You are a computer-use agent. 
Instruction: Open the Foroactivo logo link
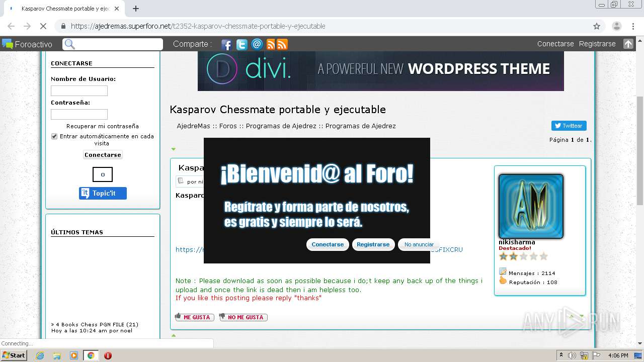pyautogui.click(x=27, y=44)
